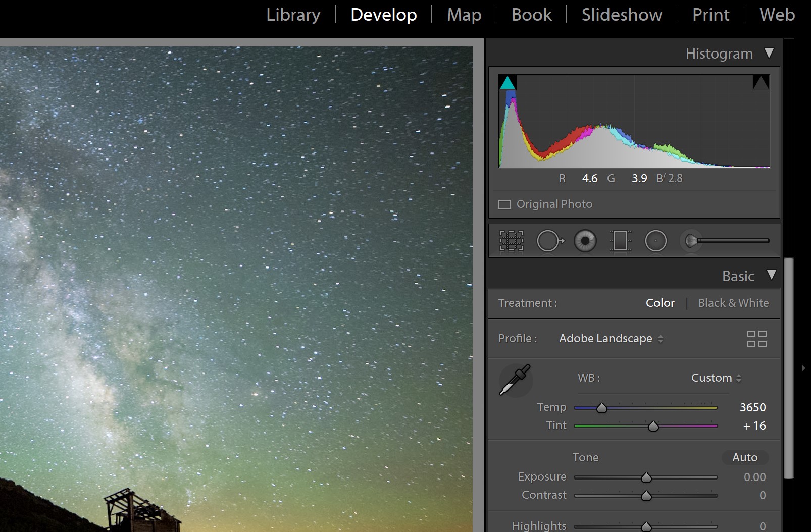Screen dimensions: 811x532
Task: Enable the Original Photo checkbox
Action: pyautogui.click(x=504, y=204)
